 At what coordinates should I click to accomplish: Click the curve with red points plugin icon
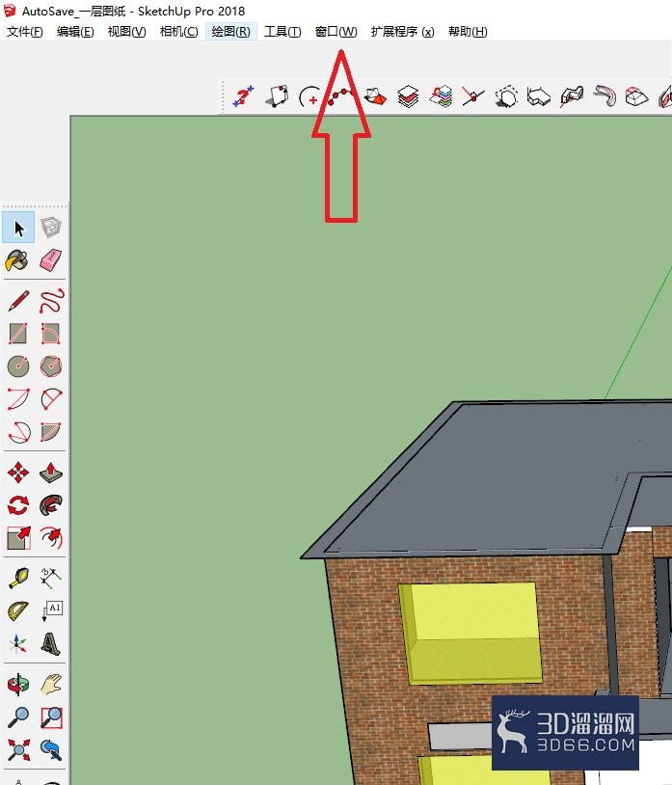click(341, 96)
